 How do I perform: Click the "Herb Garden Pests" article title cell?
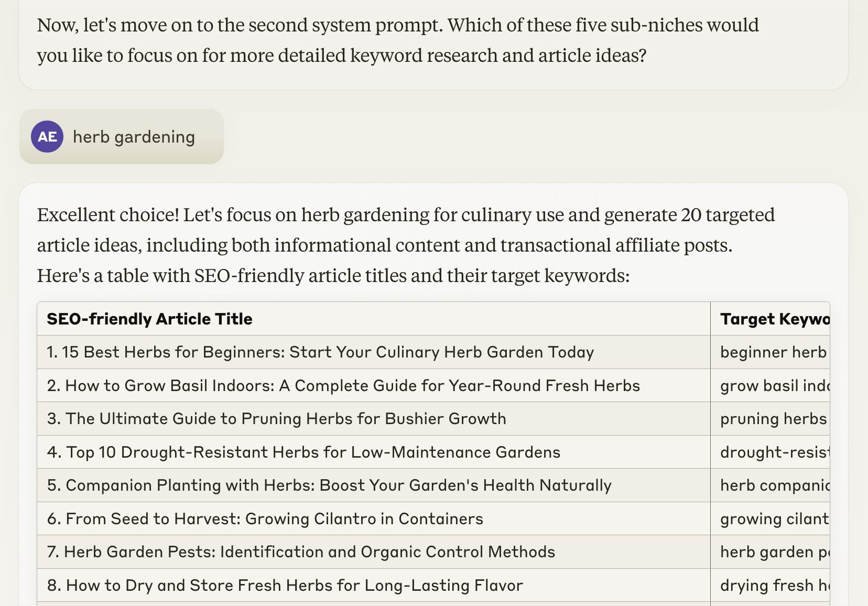point(301,552)
